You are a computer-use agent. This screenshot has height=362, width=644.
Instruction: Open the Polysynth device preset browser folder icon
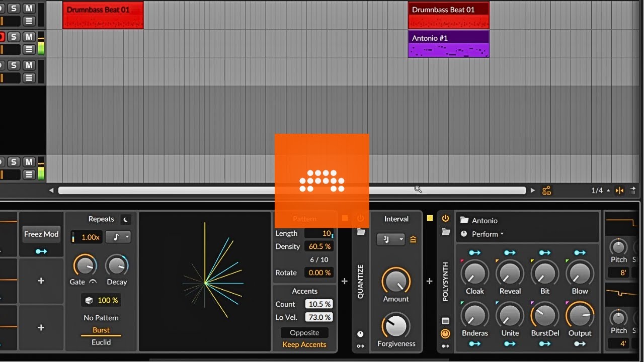pyautogui.click(x=445, y=232)
